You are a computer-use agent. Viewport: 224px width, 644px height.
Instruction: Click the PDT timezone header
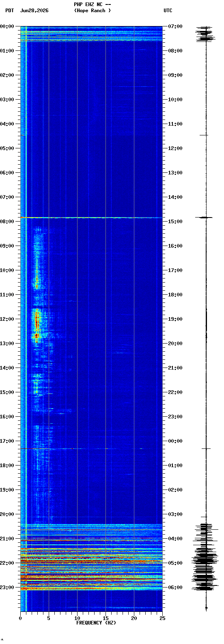pyautogui.click(x=9, y=11)
